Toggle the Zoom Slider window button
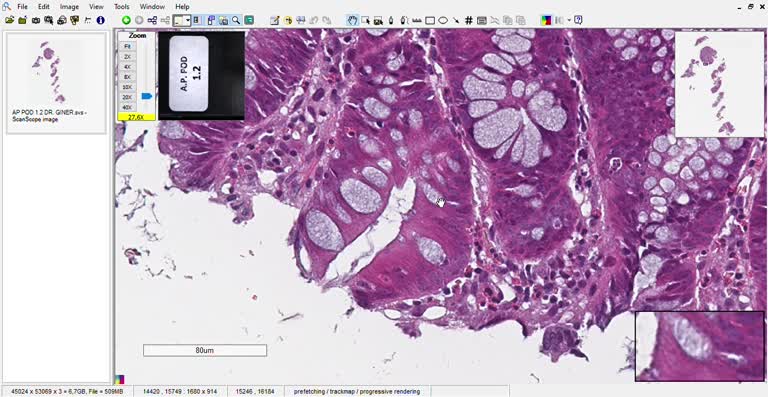This screenshot has width=768, height=397. (x=196, y=20)
